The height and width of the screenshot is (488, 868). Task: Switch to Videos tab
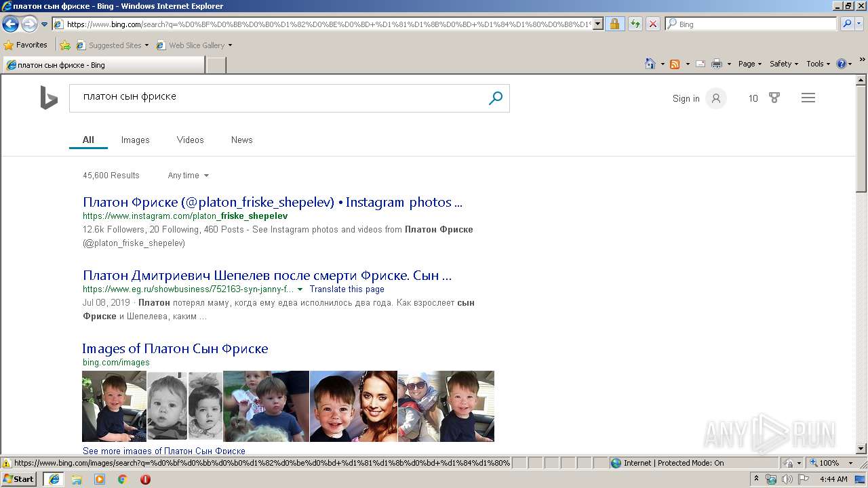pyautogui.click(x=190, y=140)
